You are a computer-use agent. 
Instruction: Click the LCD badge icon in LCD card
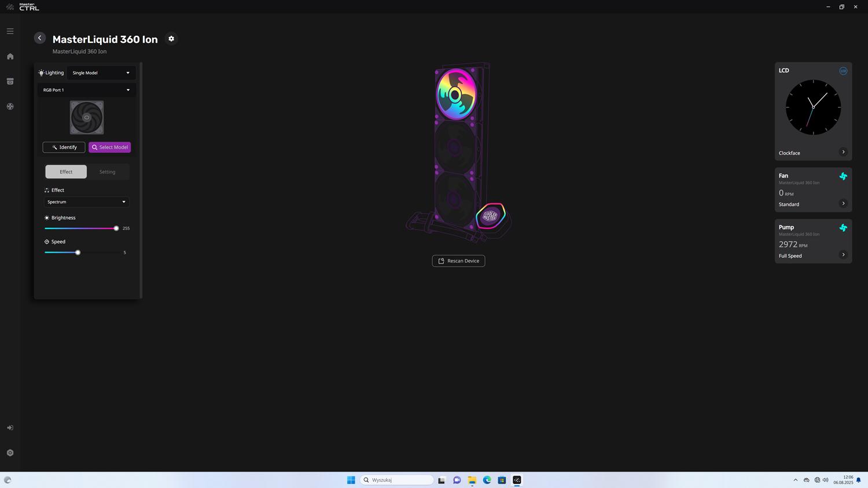tap(843, 71)
